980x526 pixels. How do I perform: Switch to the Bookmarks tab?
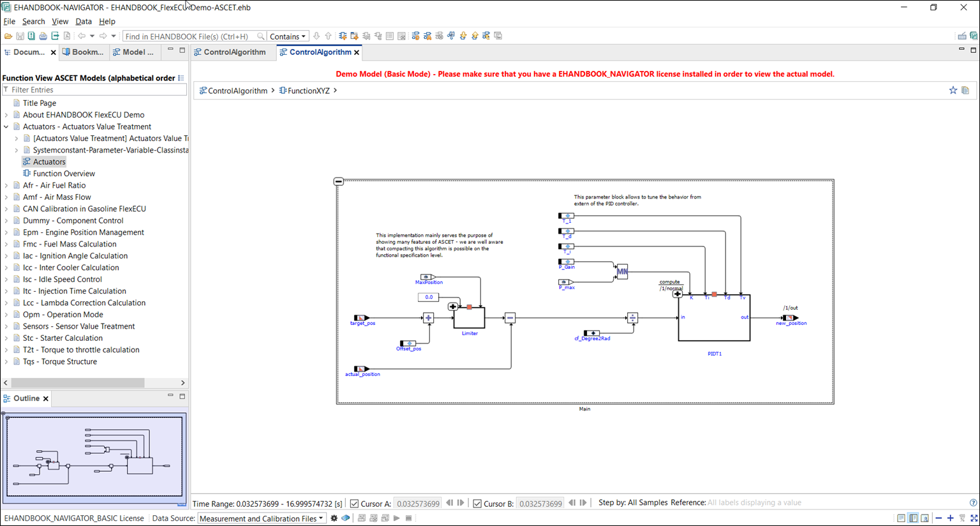click(x=83, y=52)
